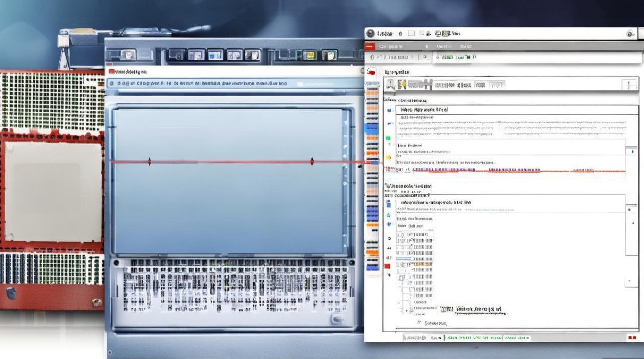Click the boxed button at the icon toolbar's right end
Viewport: 644px width, 359px height.
tap(629, 85)
